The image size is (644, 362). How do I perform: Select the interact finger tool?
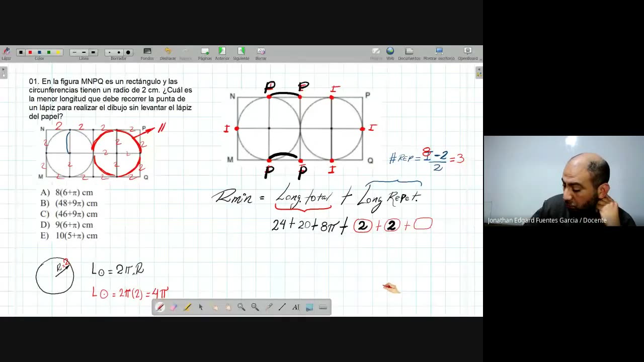214,307
